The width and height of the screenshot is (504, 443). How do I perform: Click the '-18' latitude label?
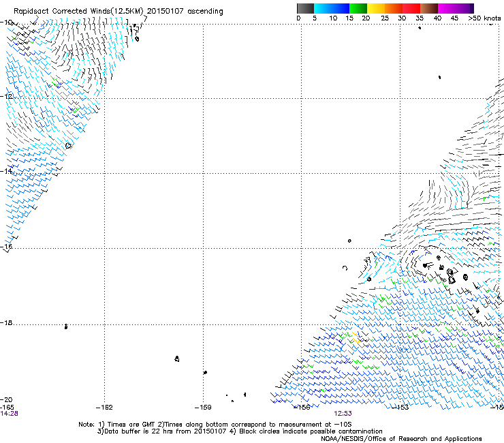[x=6, y=322]
